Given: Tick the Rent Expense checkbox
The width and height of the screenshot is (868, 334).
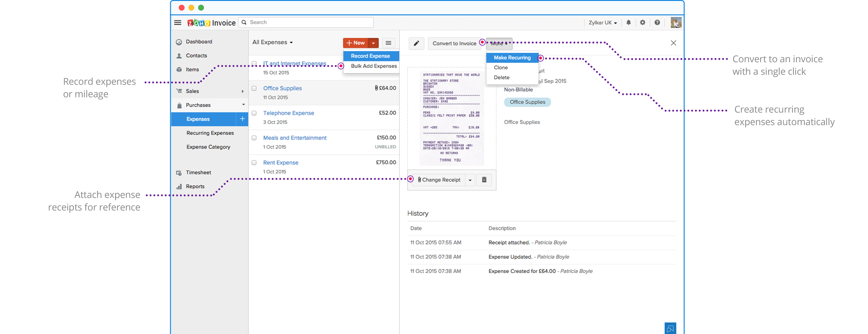Looking at the screenshot, I should [x=254, y=163].
